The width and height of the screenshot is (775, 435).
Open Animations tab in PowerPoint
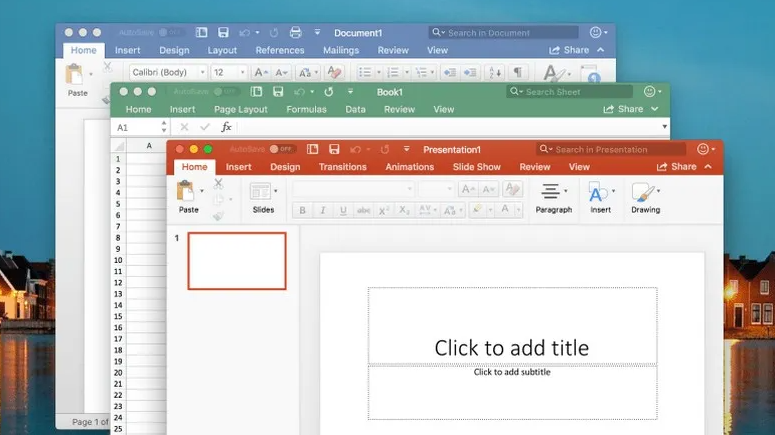[x=410, y=167]
